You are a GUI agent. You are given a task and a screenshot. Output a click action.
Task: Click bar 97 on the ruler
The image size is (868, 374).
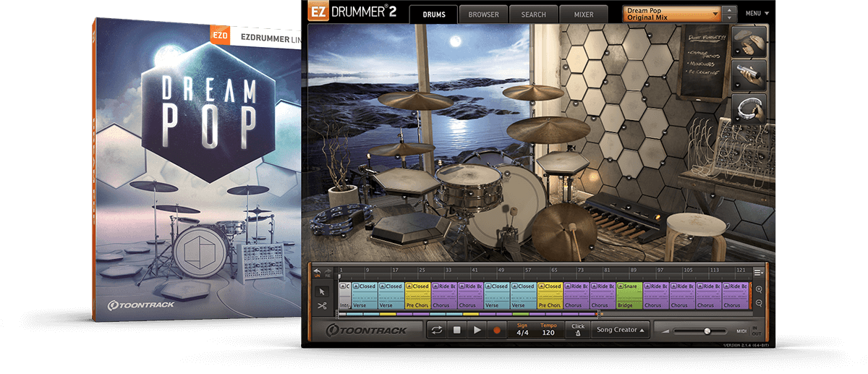coord(660,271)
